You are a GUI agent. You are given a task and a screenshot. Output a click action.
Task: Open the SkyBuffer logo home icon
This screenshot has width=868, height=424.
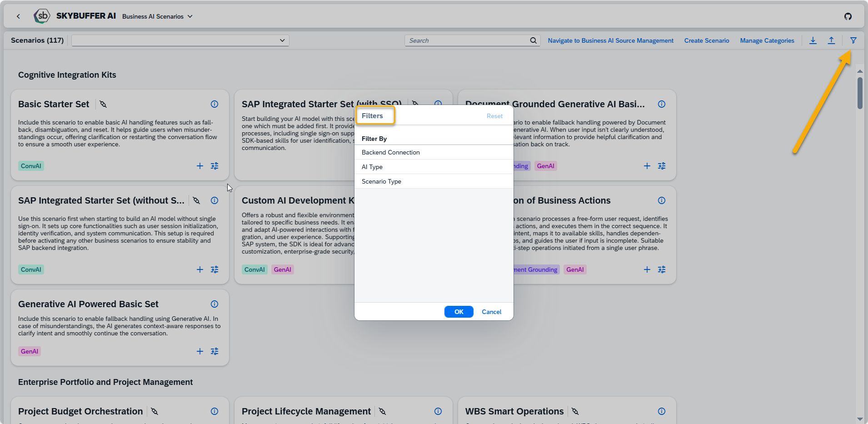coord(42,16)
